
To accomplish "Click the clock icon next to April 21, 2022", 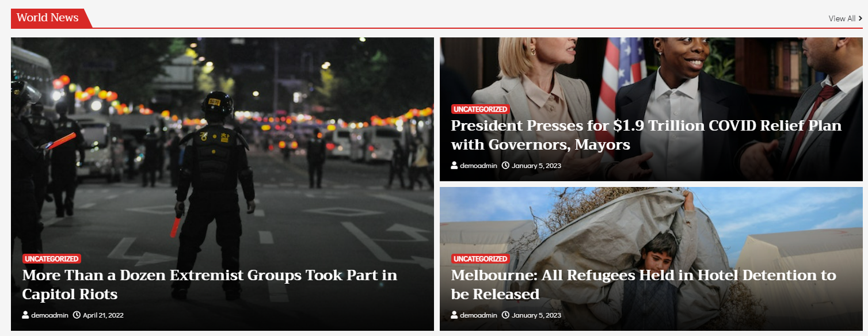I will tap(77, 315).
